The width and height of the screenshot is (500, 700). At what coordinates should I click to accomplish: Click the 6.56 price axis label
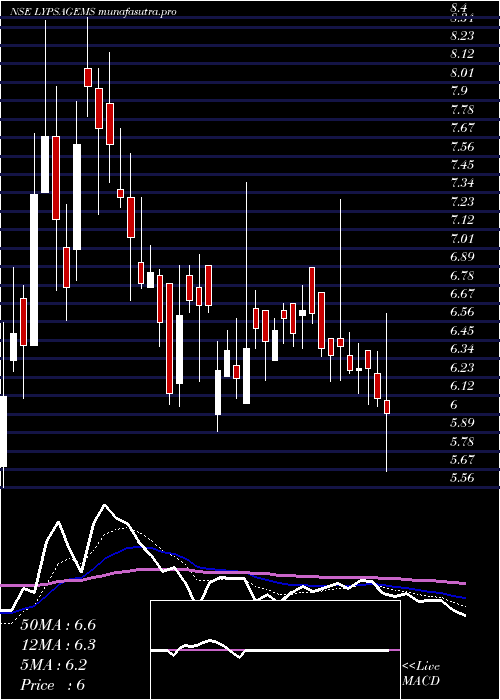point(462,312)
